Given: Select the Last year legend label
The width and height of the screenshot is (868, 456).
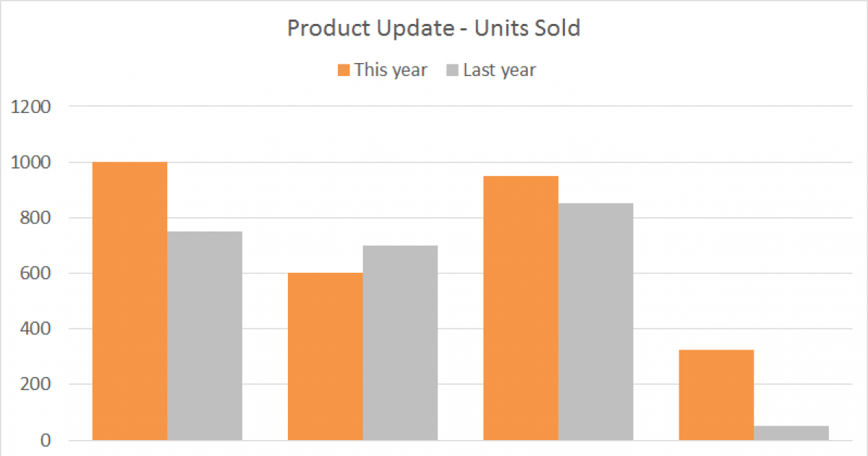Looking at the screenshot, I should pos(499,70).
